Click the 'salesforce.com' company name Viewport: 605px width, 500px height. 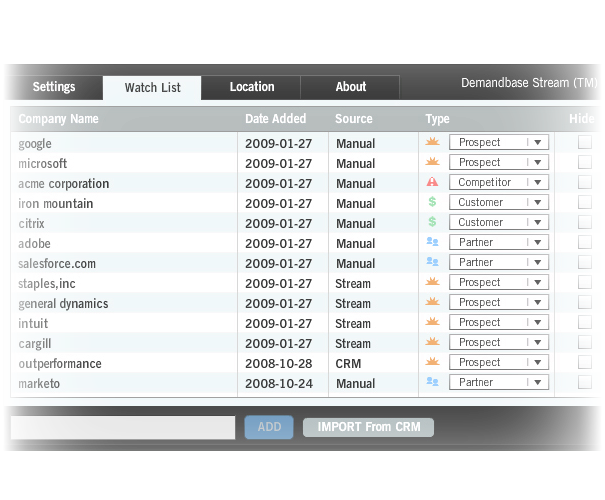point(57,264)
